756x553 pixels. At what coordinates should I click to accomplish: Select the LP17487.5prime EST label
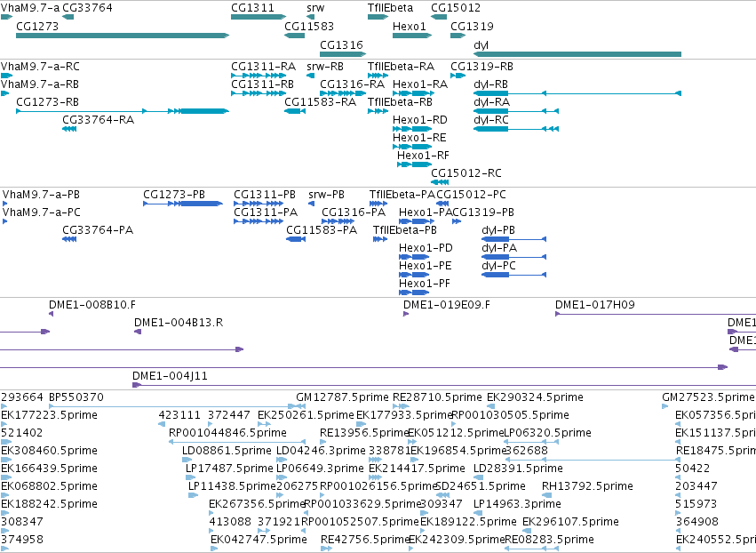[229, 469]
